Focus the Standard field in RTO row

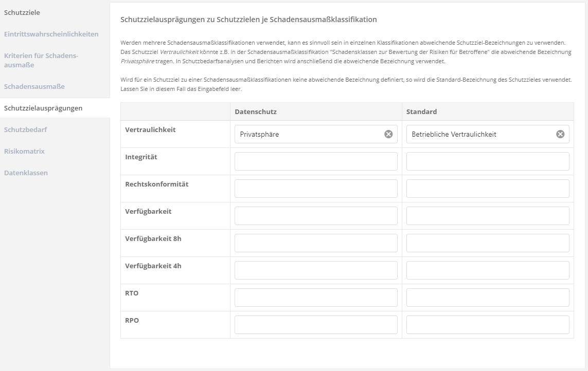pos(488,298)
